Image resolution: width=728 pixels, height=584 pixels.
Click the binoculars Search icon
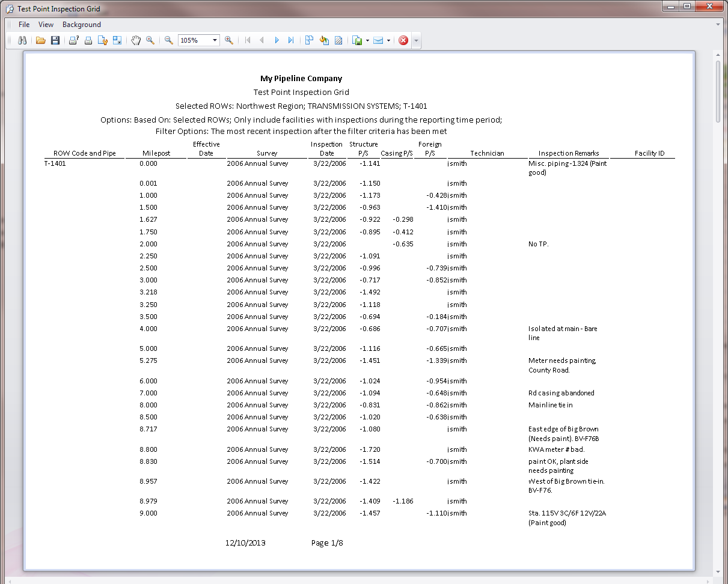pos(22,40)
